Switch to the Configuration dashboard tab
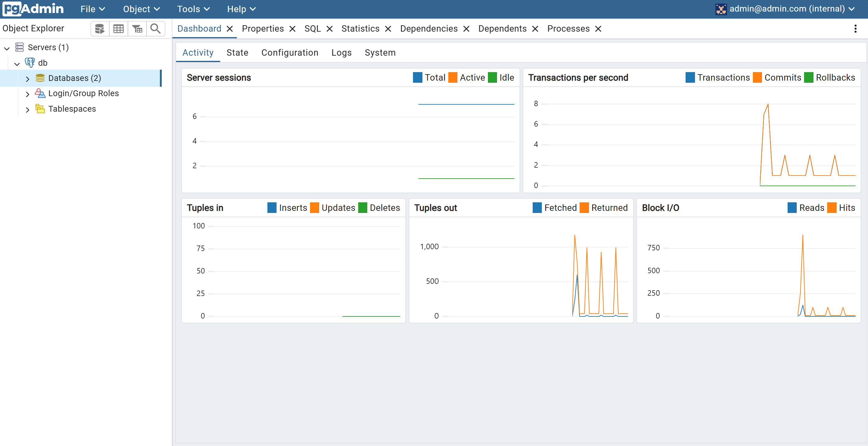 (x=289, y=53)
